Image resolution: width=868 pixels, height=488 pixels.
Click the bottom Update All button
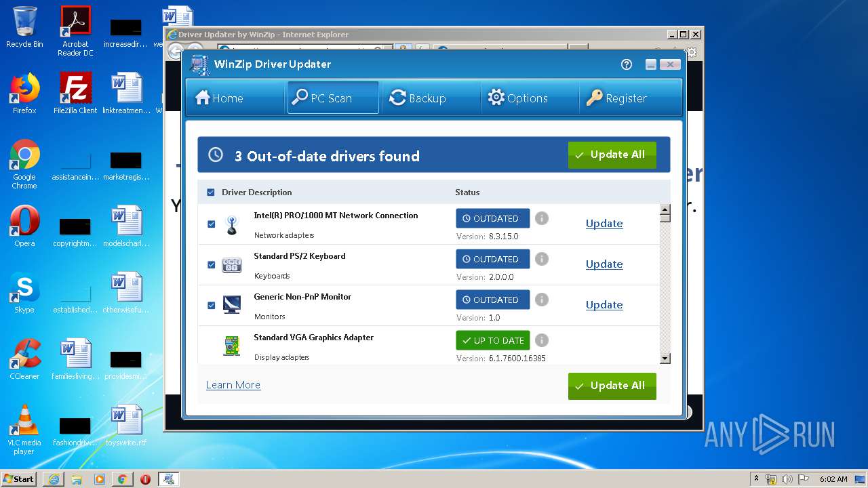coord(612,386)
